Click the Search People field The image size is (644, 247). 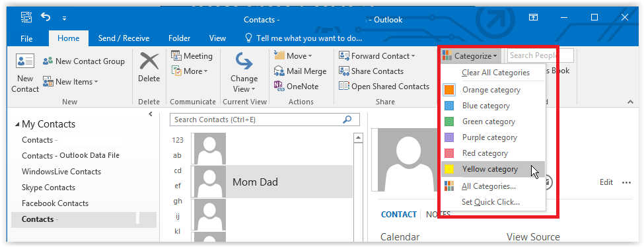pyautogui.click(x=540, y=55)
